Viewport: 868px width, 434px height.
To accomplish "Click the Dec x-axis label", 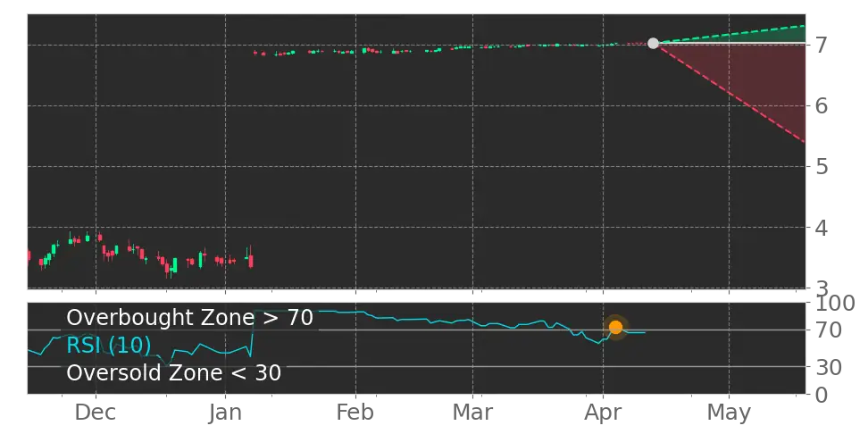I will [x=96, y=413].
